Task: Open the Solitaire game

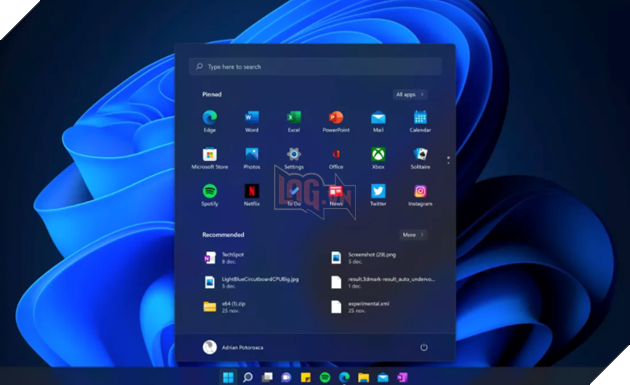Action: [x=420, y=158]
